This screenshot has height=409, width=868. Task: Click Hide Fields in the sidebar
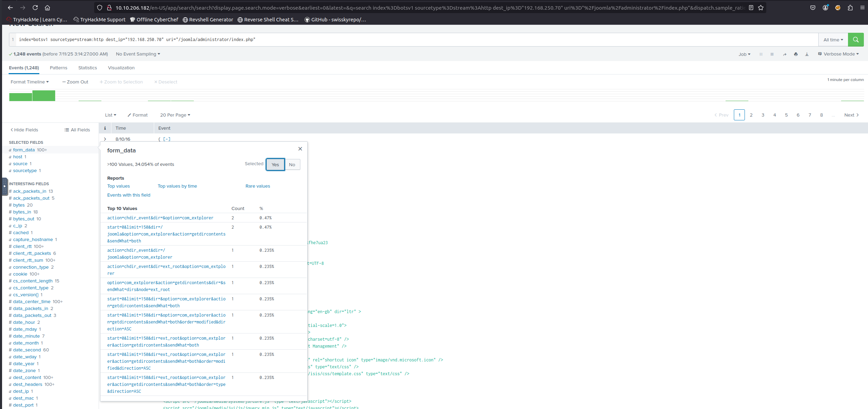24,130
